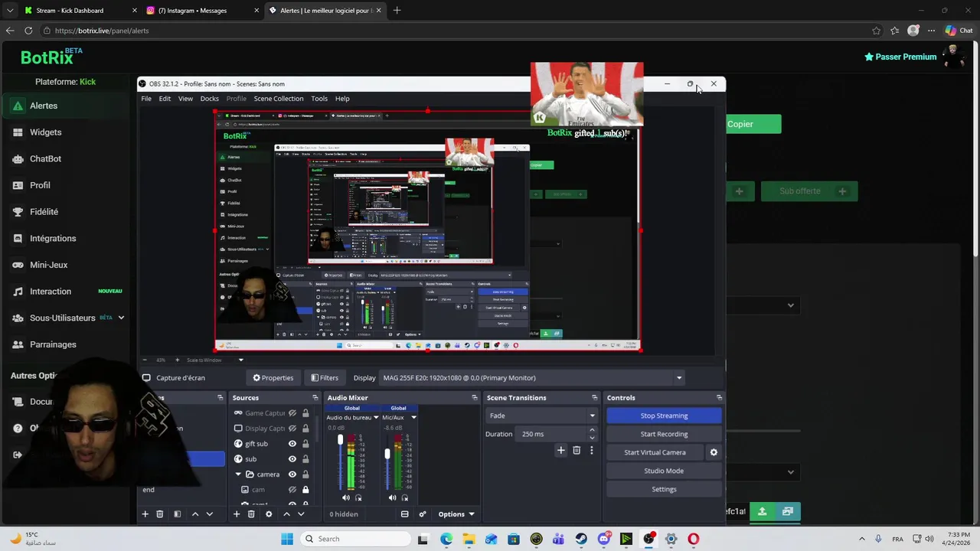This screenshot has height=551, width=980.
Task: Expand the Sous-Utilisateurs submenu
Action: coord(121,318)
